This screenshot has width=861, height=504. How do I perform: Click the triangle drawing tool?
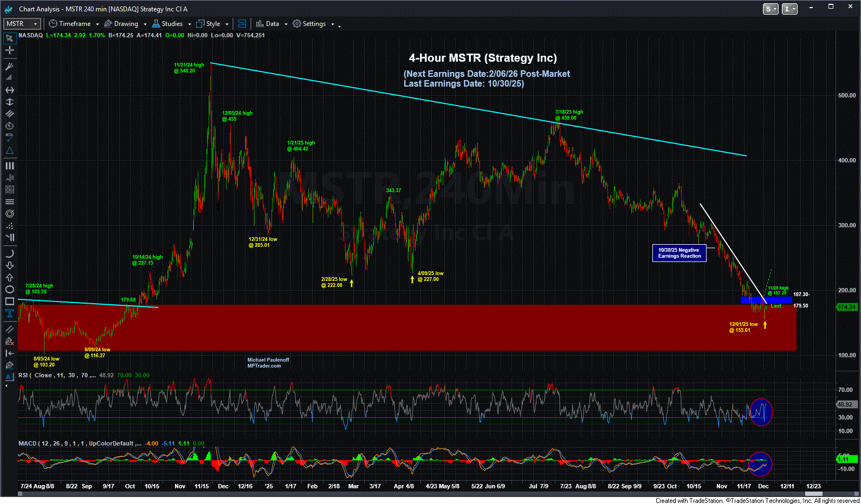tap(9, 150)
